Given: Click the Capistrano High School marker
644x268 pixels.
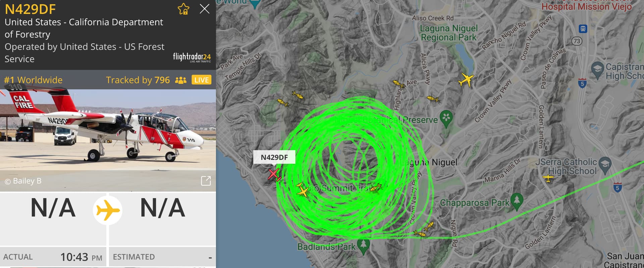Looking at the screenshot, I should [x=597, y=70].
